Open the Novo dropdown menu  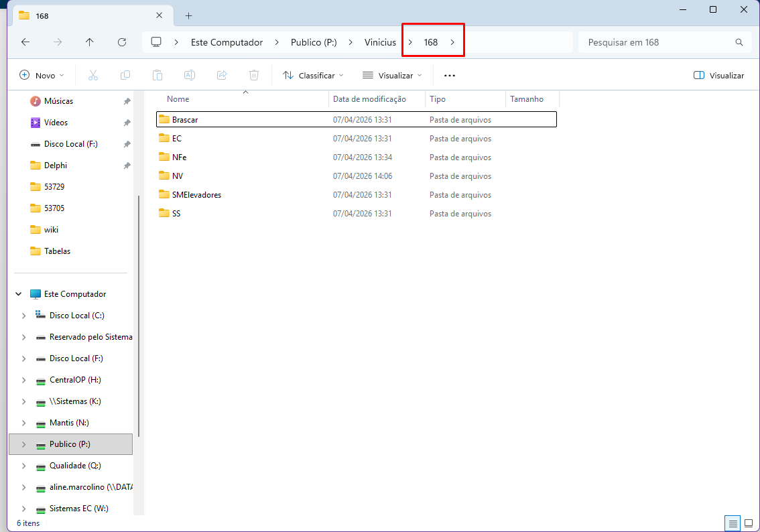[42, 76]
